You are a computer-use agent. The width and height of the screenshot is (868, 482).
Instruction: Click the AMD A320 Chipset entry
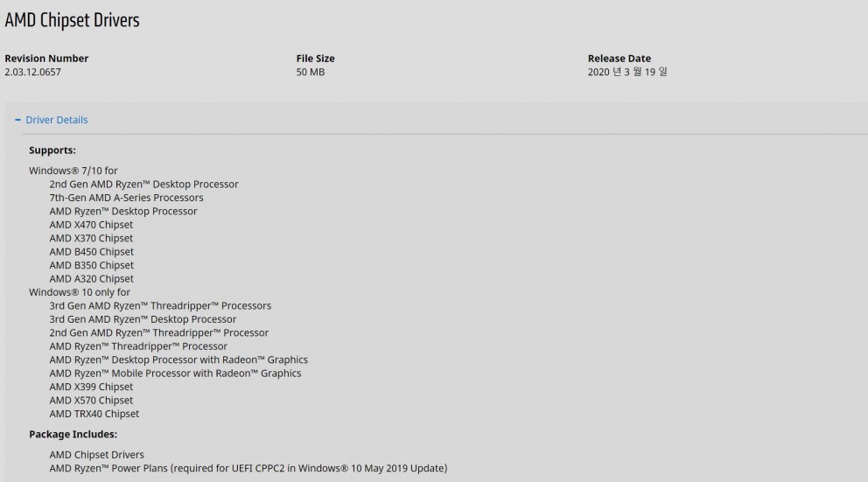tap(91, 279)
